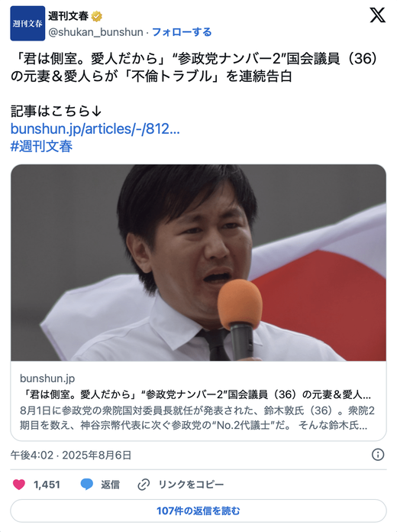Image resolution: width=397 pixels, height=532 pixels.
Task: Open the 週刊文春 display name
Action: click(69, 16)
